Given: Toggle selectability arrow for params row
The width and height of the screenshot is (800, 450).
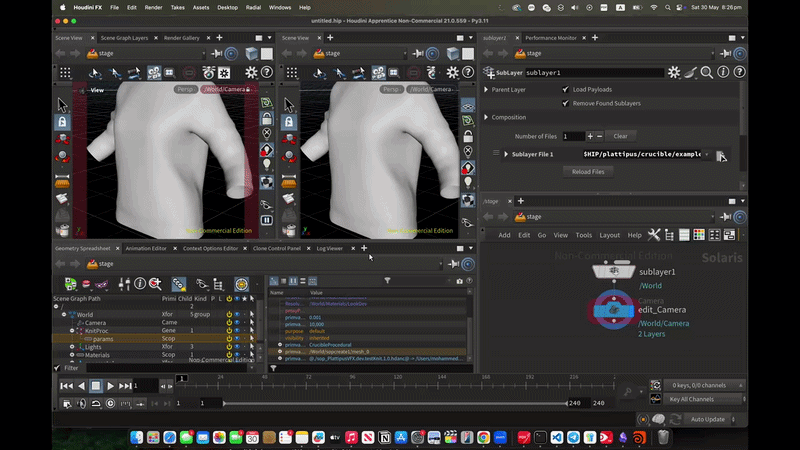Looking at the screenshot, I should (252, 338).
